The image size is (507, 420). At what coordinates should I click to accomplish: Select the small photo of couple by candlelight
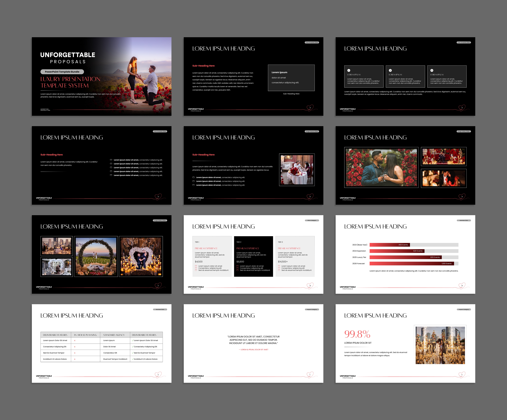444,178
